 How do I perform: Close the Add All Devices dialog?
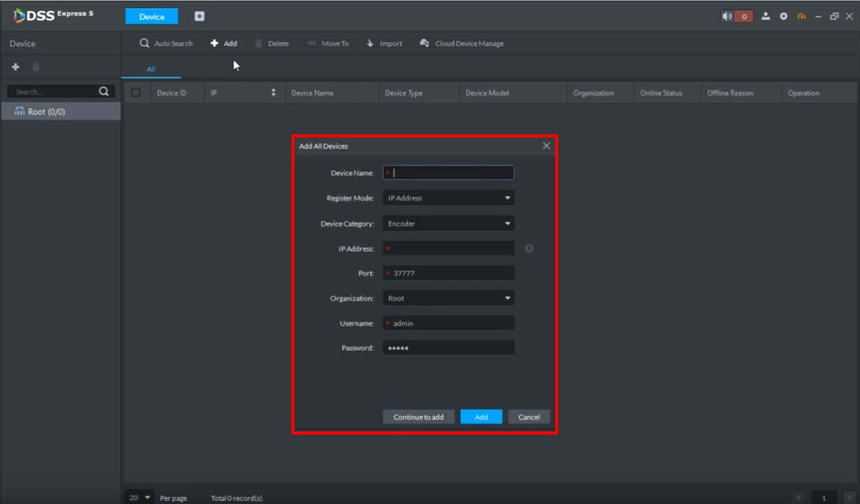click(546, 146)
